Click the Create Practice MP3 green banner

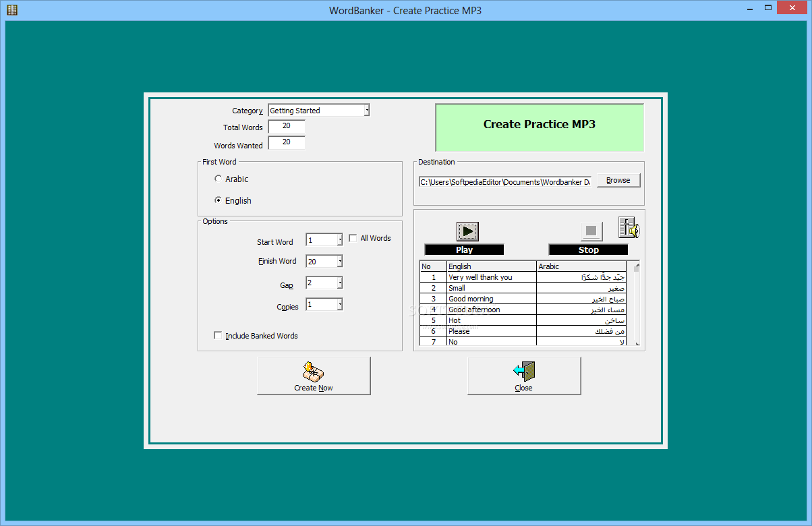pos(540,127)
